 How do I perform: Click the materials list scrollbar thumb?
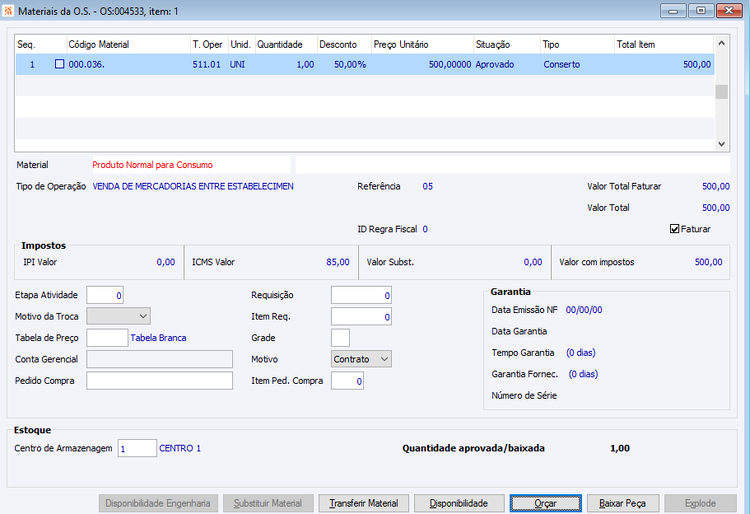tap(721, 91)
